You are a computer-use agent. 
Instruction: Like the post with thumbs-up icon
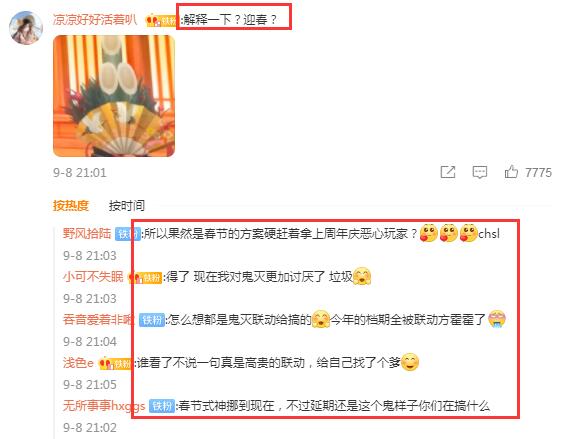pos(511,172)
